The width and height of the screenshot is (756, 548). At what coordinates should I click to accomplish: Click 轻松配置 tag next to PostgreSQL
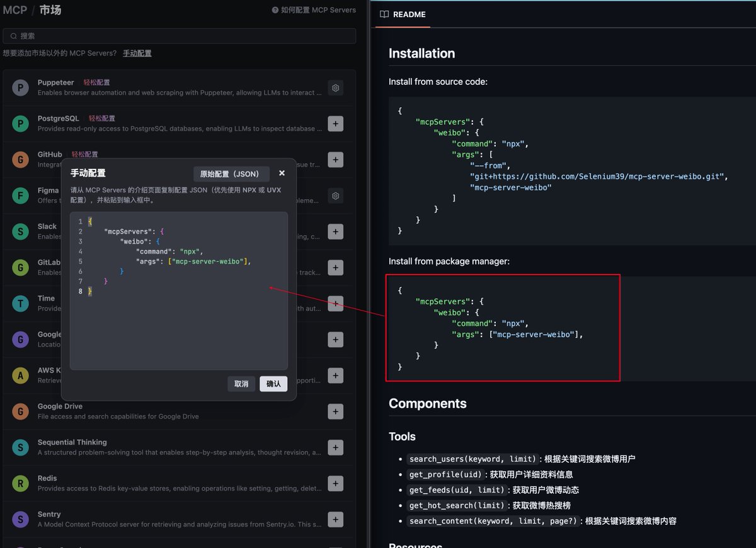coord(102,118)
